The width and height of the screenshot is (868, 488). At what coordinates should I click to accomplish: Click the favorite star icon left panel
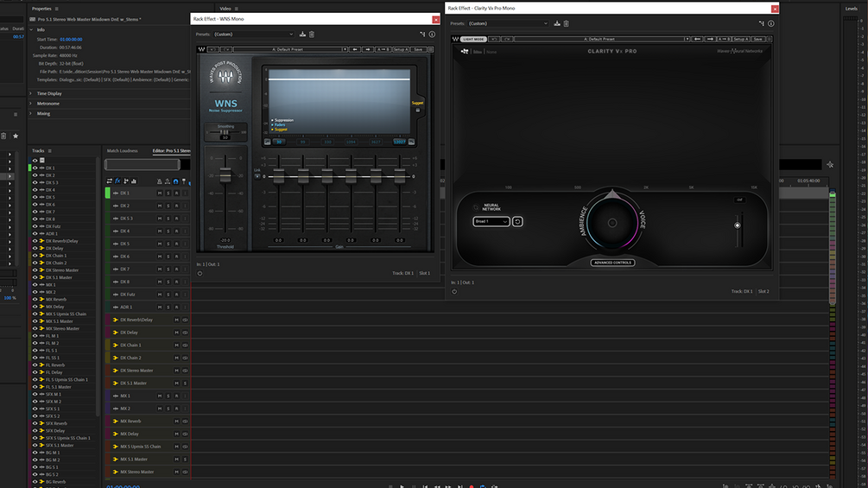pyautogui.click(x=16, y=136)
